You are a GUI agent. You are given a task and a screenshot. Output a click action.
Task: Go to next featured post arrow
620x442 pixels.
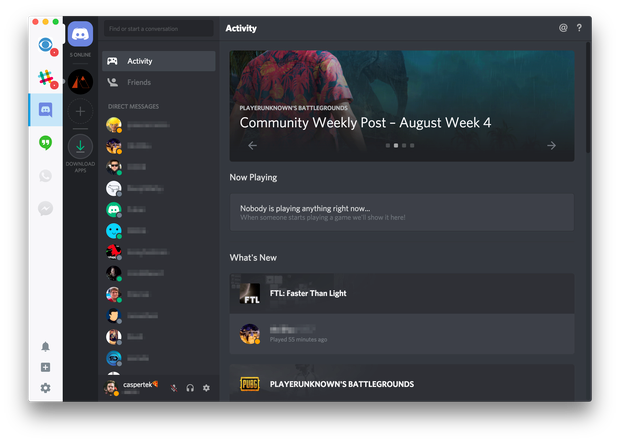tap(552, 145)
